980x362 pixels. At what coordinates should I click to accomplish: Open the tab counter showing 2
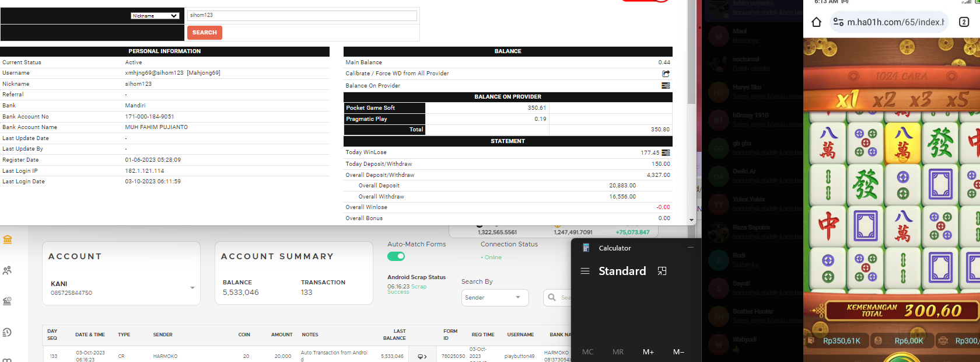coord(964,22)
